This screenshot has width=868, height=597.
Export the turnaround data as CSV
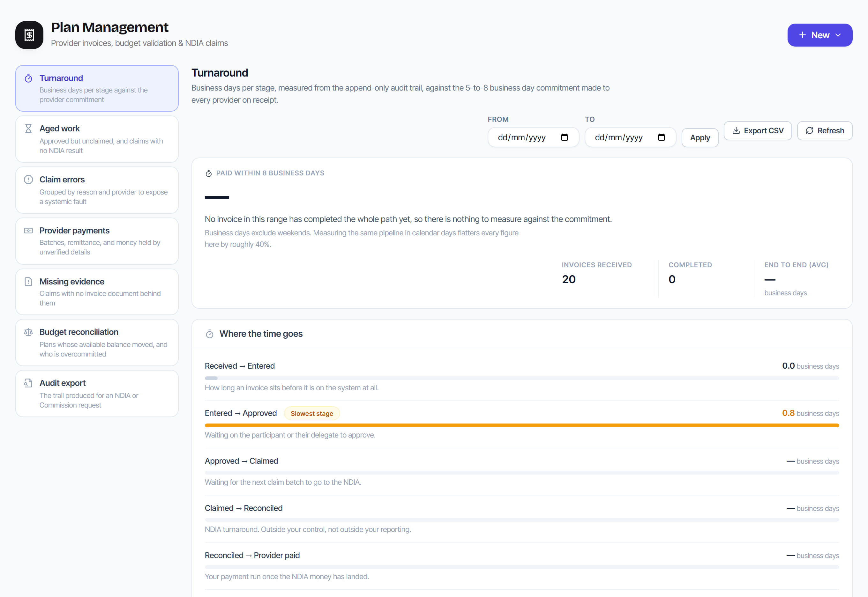758,130
